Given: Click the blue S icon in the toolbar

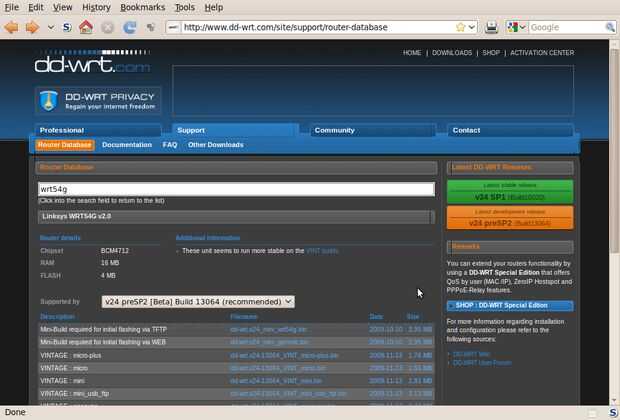Looking at the screenshot, I should click(x=67, y=27).
